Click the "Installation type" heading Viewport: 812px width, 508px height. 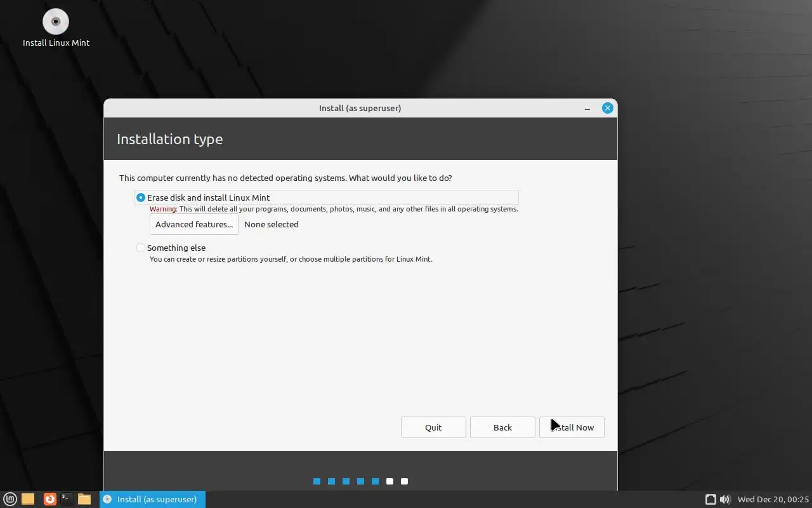170,139
